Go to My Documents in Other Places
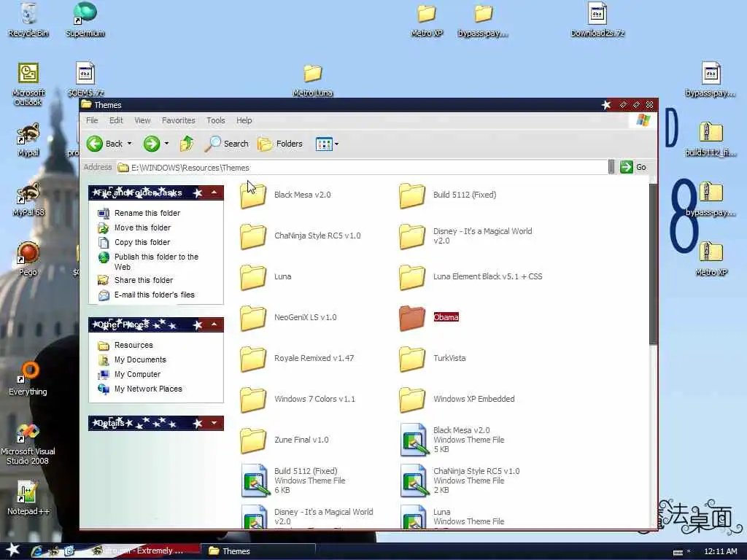Viewport: 747px width, 560px height. [132, 359]
